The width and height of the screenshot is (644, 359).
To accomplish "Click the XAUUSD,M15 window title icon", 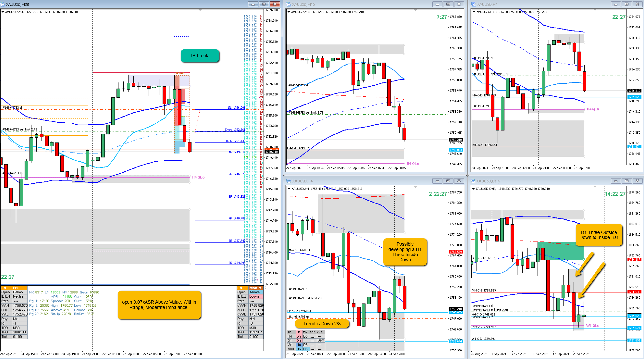I will pos(288,4).
